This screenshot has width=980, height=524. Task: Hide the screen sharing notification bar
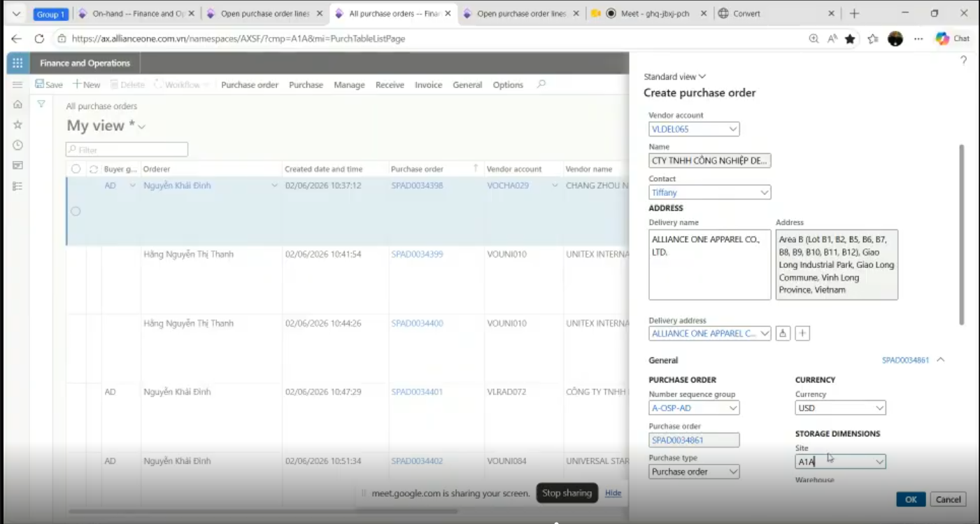pyautogui.click(x=613, y=493)
